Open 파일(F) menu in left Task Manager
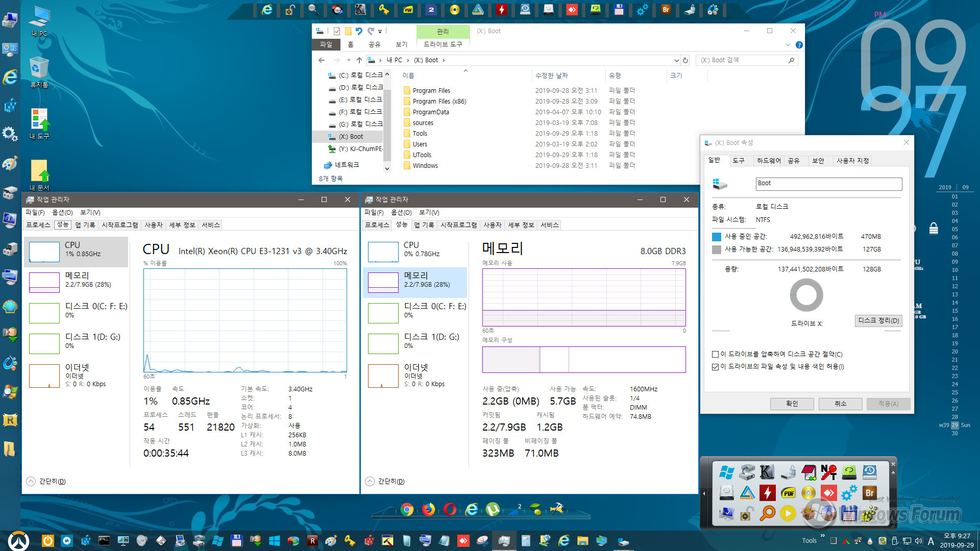 35,212
